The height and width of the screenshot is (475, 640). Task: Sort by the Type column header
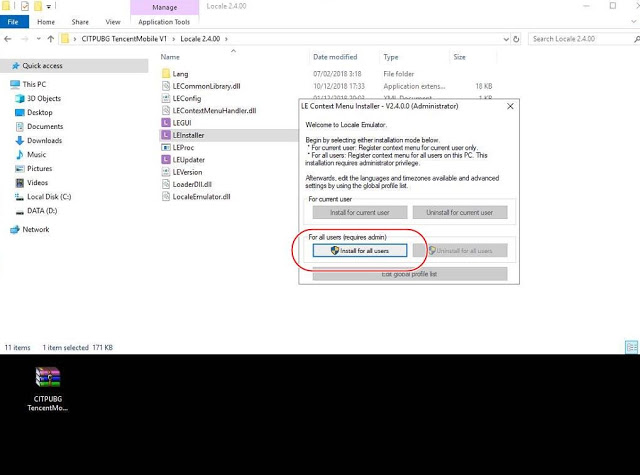click(x=391, y=57)
